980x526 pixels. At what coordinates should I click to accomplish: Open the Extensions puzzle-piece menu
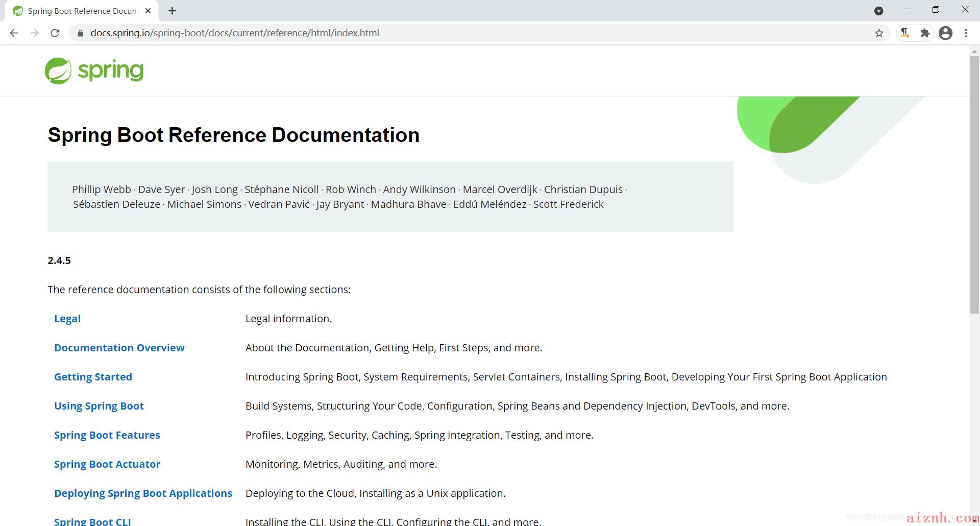click(925, 33)
